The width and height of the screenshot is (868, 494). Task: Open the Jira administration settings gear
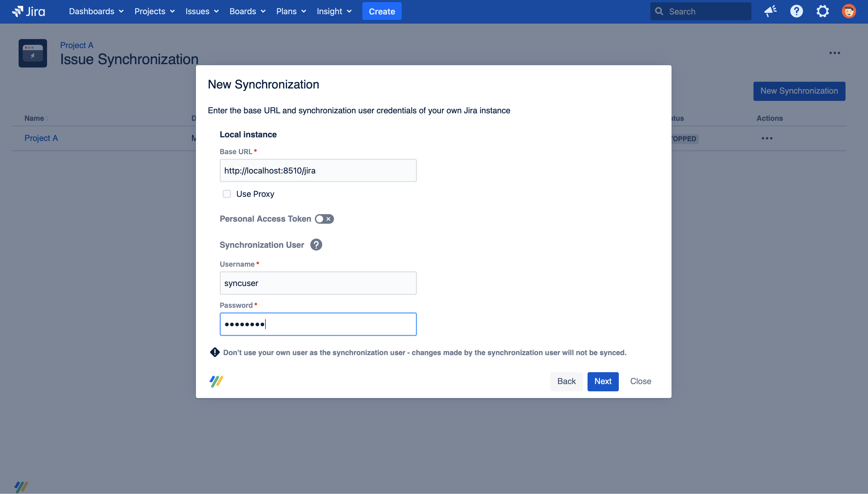click(823, 11)
